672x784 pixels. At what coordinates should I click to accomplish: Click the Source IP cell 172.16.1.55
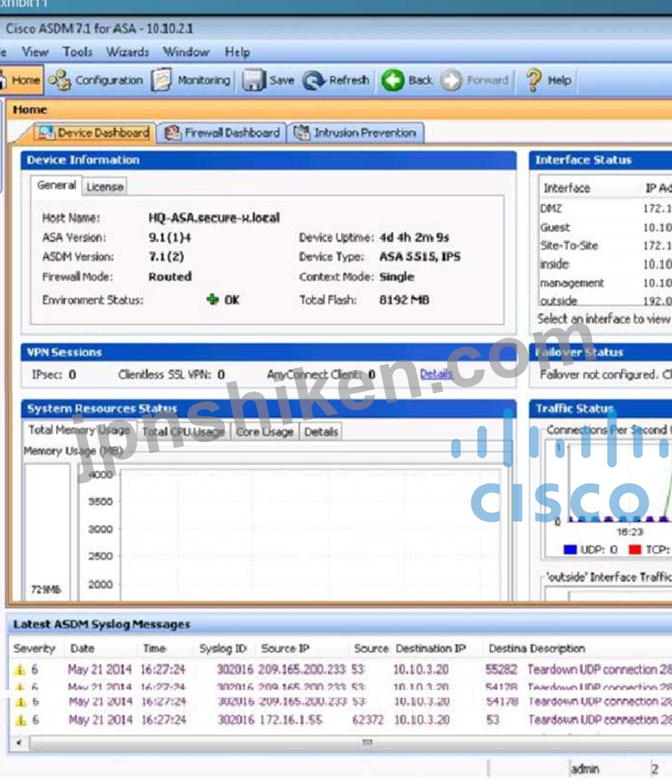290,720
